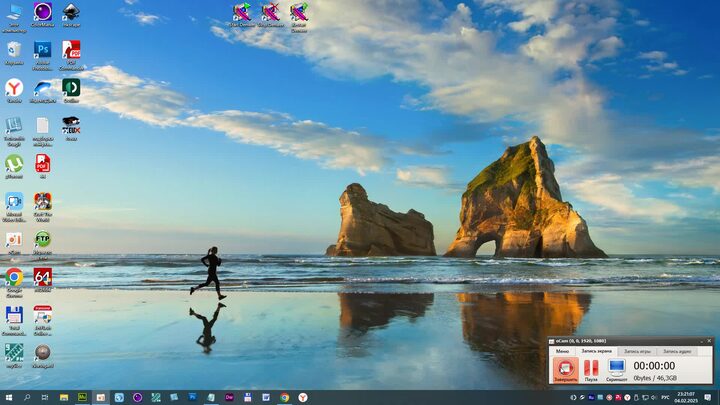Viewport: 720px width, 405px height.
Task: Select the PDF Commander desktop shortcut
Action: click(71, 56)
